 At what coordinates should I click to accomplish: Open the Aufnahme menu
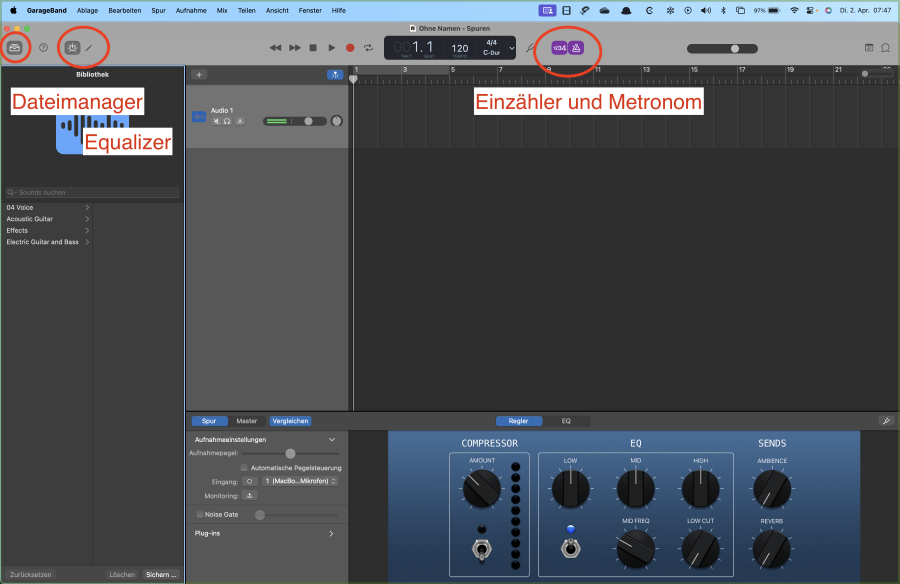(190, 9)
